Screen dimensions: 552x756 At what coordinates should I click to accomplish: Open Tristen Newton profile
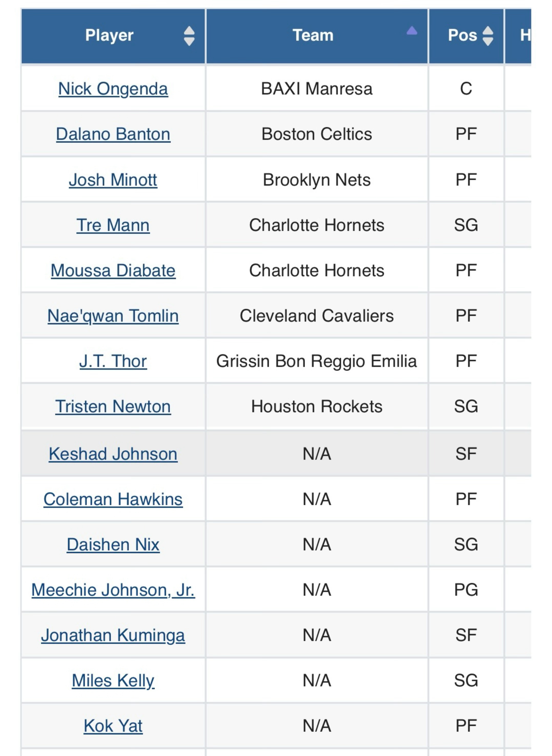113,406
